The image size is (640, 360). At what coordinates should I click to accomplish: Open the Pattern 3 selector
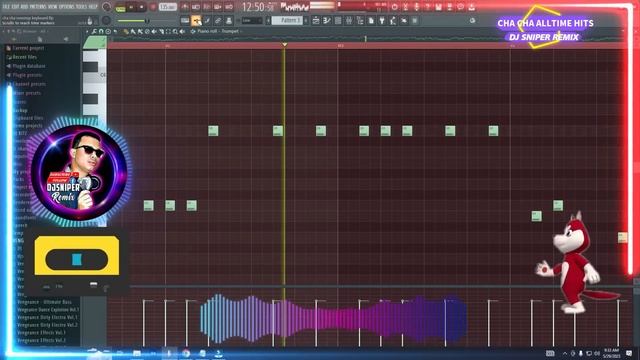[287, 20]
